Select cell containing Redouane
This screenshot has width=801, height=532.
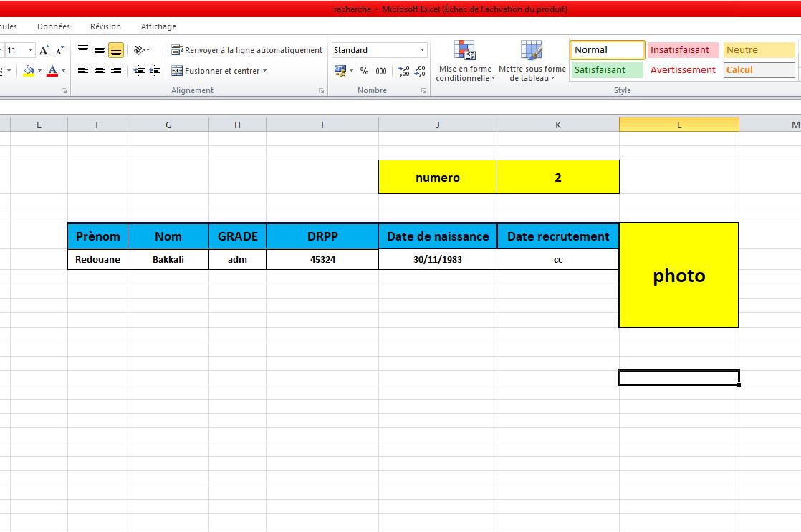(97, 259)
